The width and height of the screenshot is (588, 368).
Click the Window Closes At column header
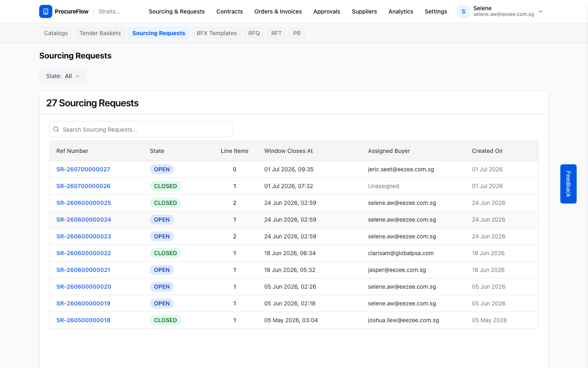[288, 151]
